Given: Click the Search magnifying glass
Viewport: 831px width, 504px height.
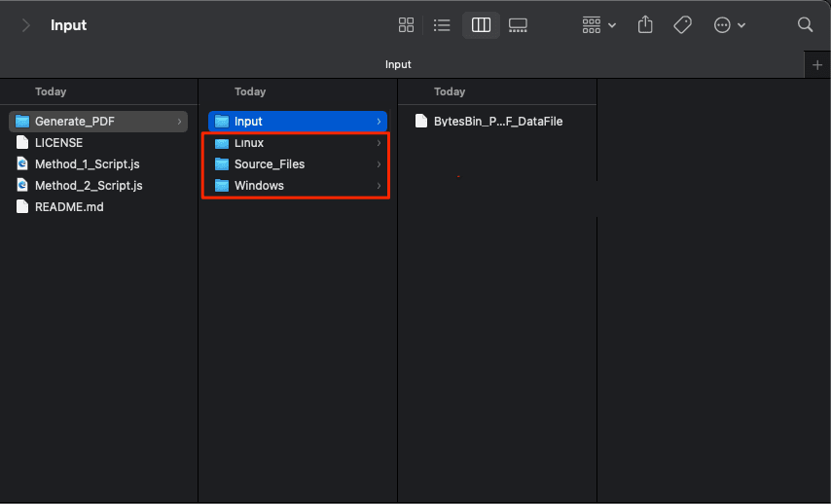Looking at the screenshot, I should (x=805, y=25).
